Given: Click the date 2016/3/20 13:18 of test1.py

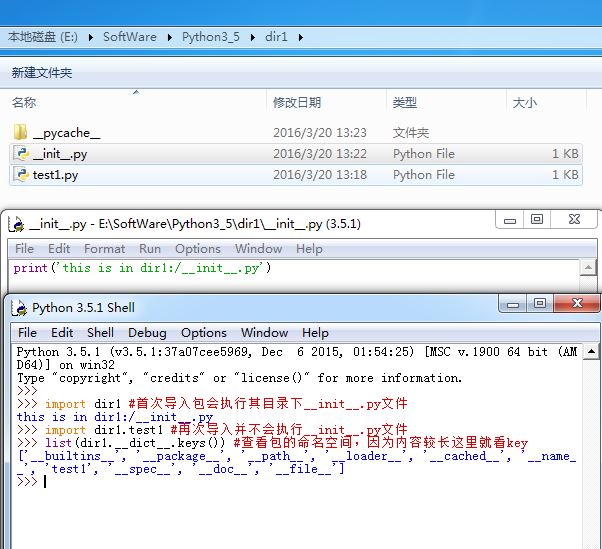Looking at the screenshot, I should [320, 175].
